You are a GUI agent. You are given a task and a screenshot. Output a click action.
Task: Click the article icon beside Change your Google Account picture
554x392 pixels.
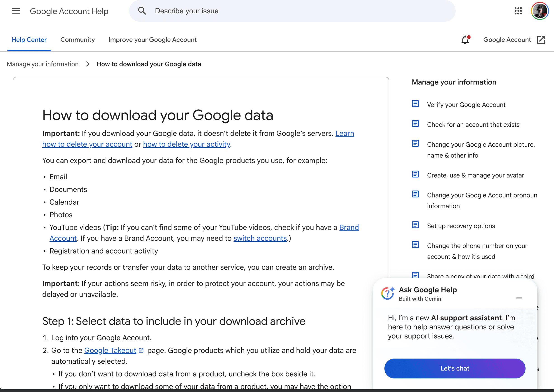coord(415,143)
